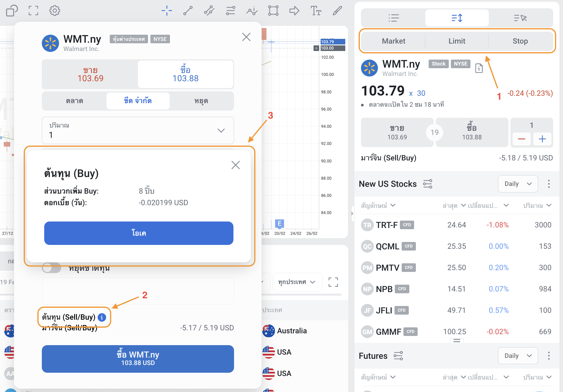Select the horizontal levels tool
This screenshot has width=563, height=392.
pyautogui.click(x=230, y=11)
